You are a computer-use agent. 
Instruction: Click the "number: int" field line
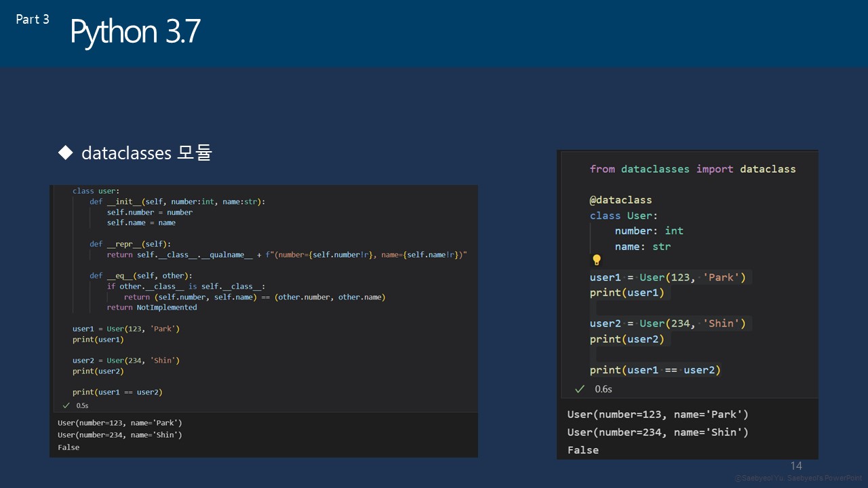(x=649, y=230)
